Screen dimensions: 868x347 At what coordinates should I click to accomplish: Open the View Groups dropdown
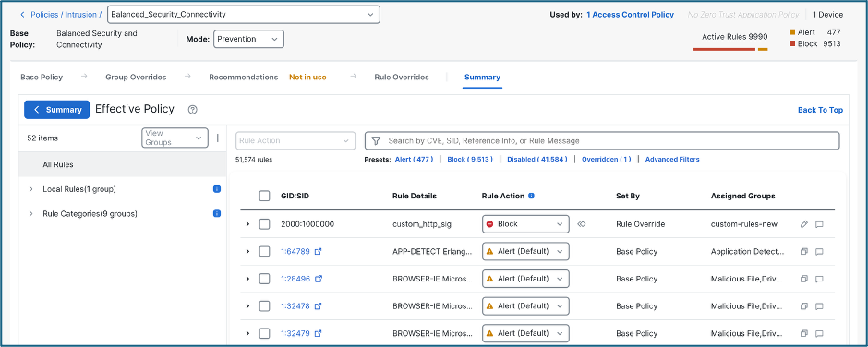(175, 138)
